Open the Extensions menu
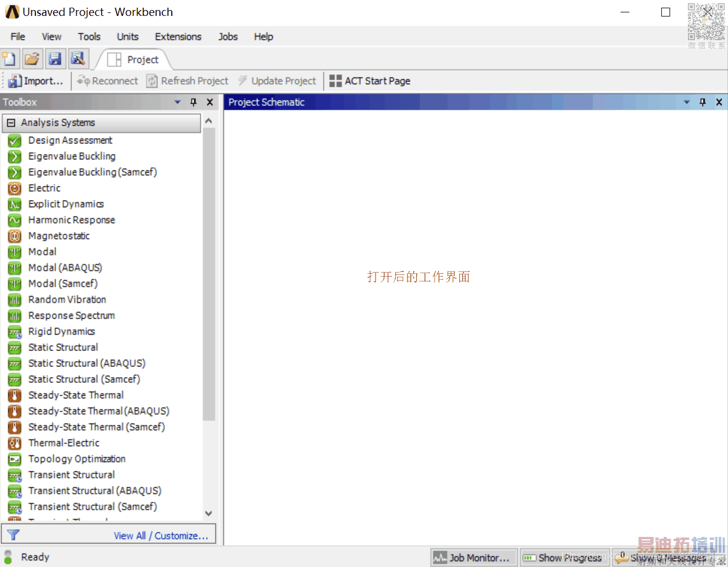The width and height of the screenshot is (728, 567). click(178, 37)
